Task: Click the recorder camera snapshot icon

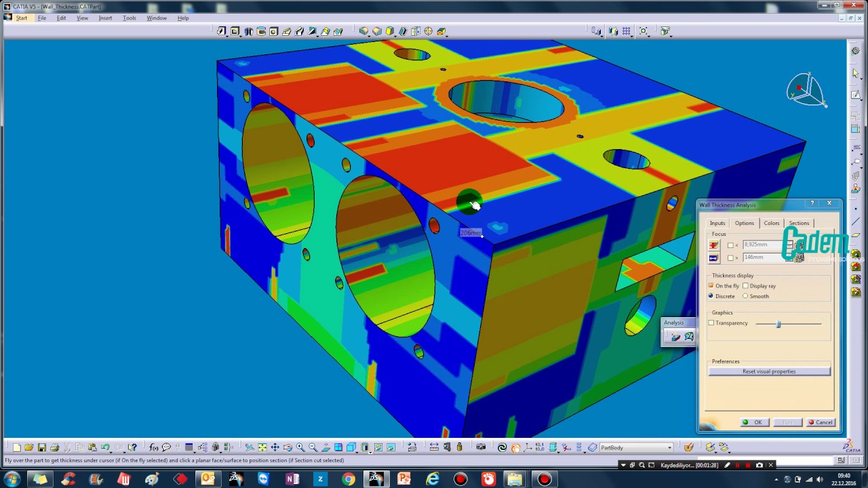Action: point(759,465)
